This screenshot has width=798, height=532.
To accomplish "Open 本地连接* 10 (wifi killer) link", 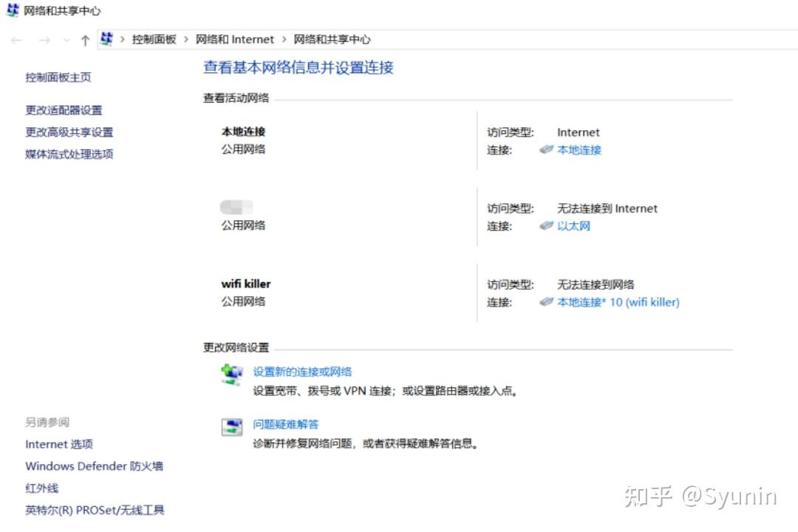I will tap(618, 302).
